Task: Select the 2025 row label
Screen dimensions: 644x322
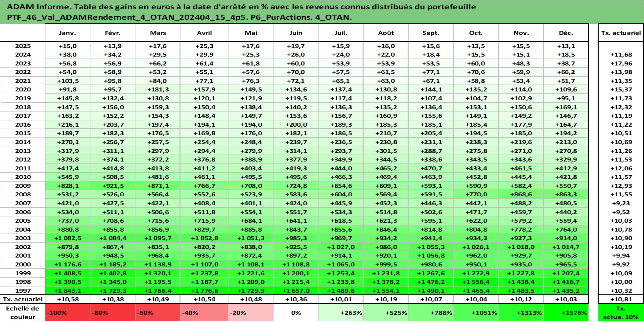Action: click(x=23, y=46)
